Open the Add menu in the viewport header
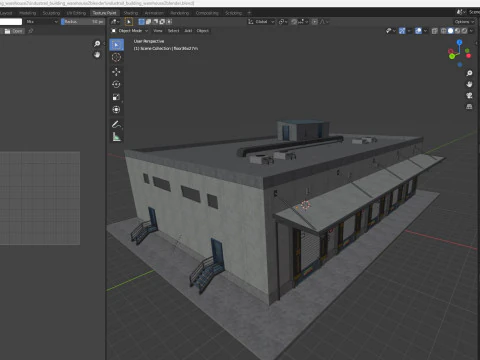 coord(188,31)
